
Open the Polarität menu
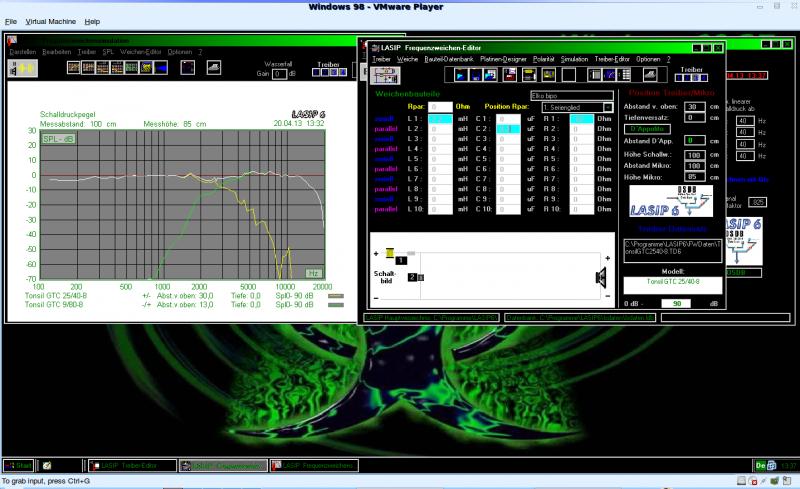544,59
